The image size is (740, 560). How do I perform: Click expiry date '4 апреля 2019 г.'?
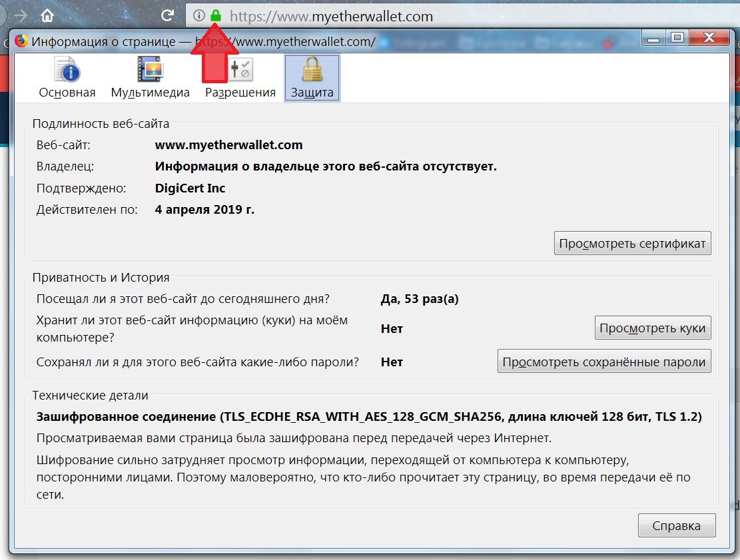point(205,210)
